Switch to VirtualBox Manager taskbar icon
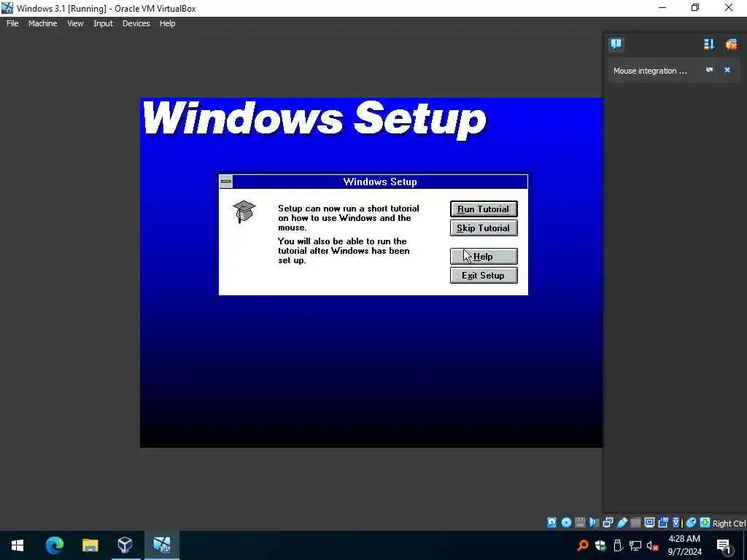This screenshot has width=747, height=560. [125, 545]
